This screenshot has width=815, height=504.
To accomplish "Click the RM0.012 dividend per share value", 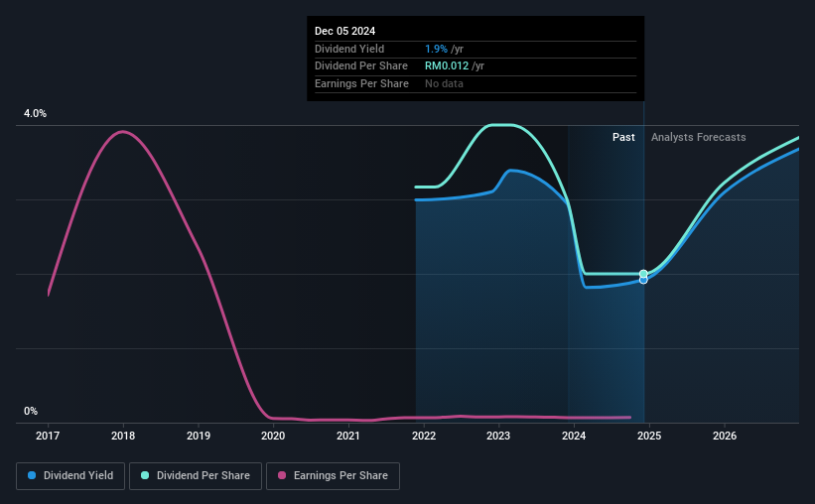I will coord(447,66).
